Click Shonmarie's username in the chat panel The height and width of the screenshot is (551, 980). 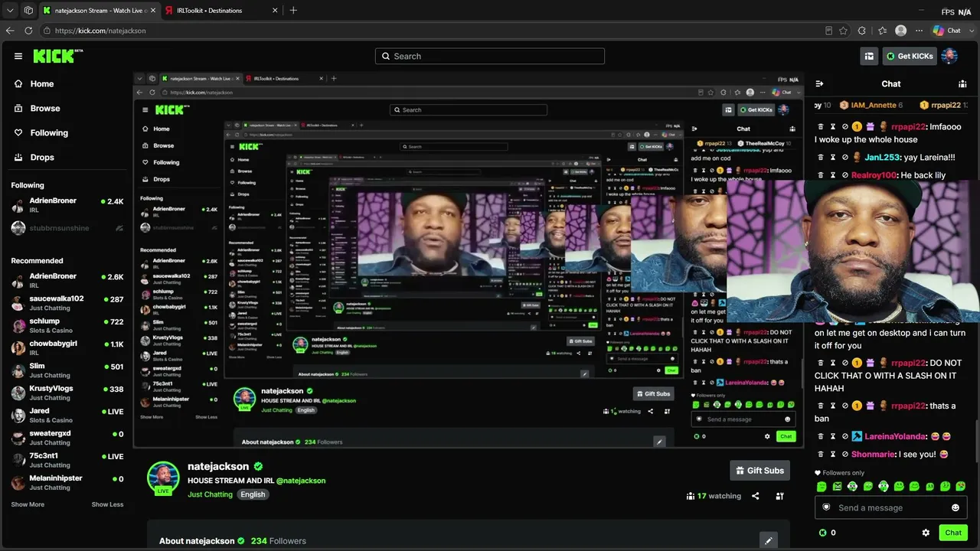point(873,455)
